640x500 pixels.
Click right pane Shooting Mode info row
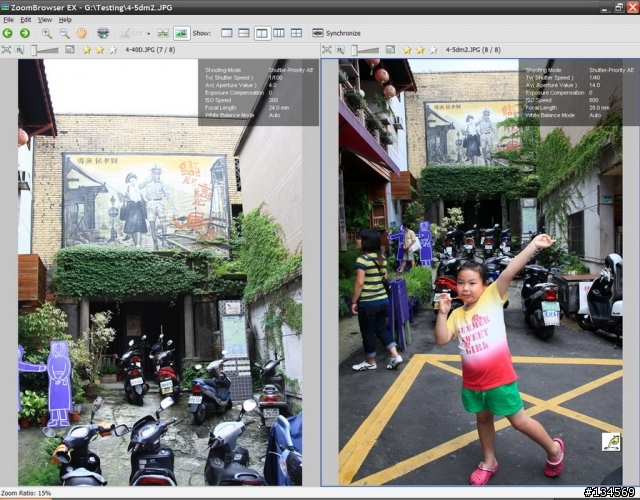click(x=579, y=70)
